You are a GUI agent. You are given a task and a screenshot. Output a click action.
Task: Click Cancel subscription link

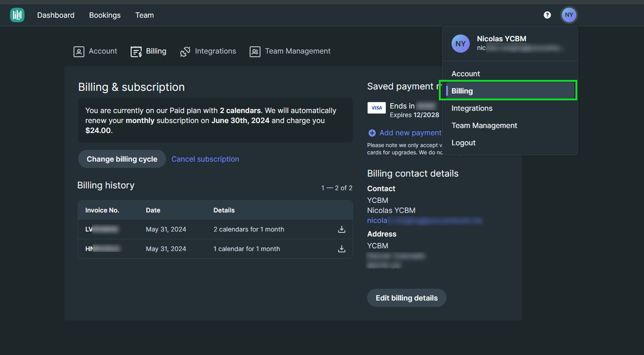(205, 159)
